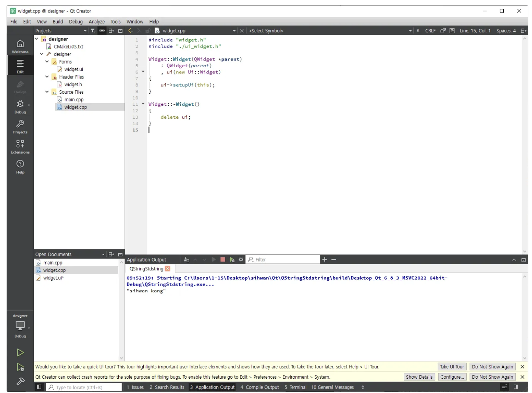Open the File menu
The width and height of the screenshot is (532, 393).
click(x=14, y=22)
